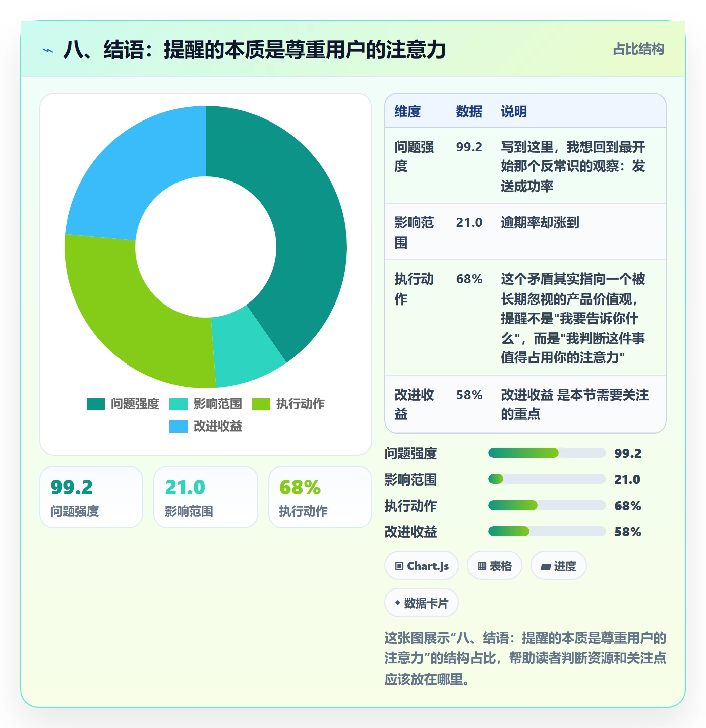The image size is (706, 728).
Task: Click the table text 逾期率却涨到
Action: pos(540,222)
